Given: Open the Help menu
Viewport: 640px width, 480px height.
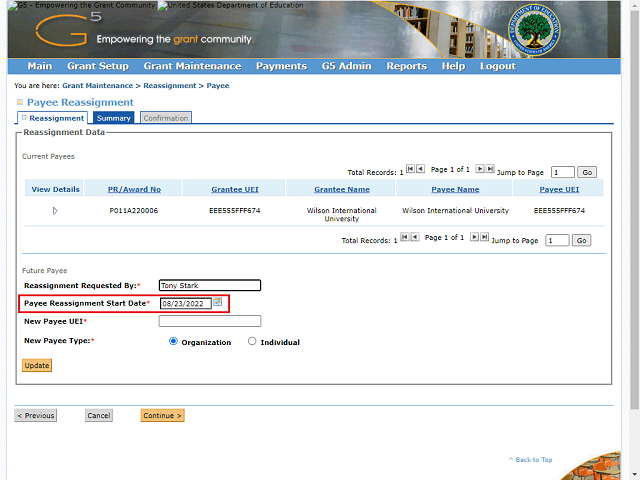Looking at the screenshot, I should click(453, 66).
